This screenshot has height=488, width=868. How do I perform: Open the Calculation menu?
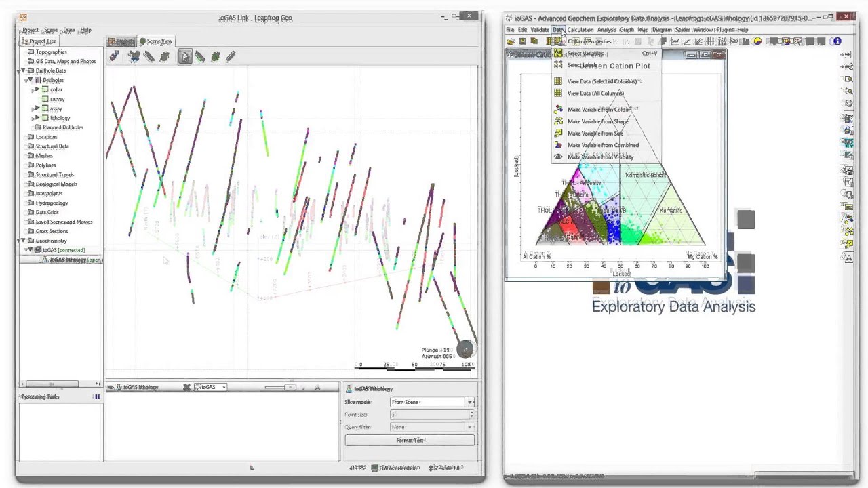(580, 30)
